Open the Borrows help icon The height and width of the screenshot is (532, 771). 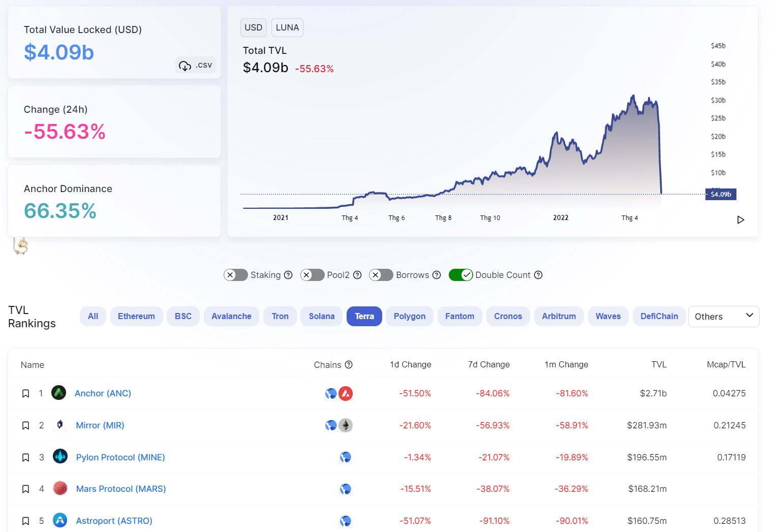(x=437, y=275)
